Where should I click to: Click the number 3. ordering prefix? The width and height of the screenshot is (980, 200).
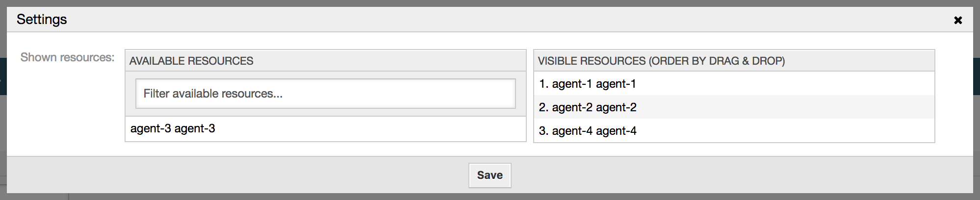pos(543,131)
